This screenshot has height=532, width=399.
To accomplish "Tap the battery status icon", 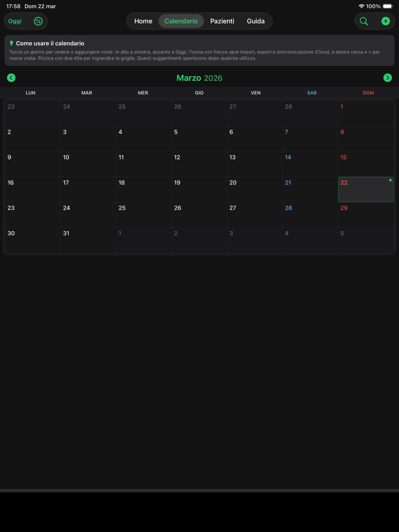I will coord(388,6).
